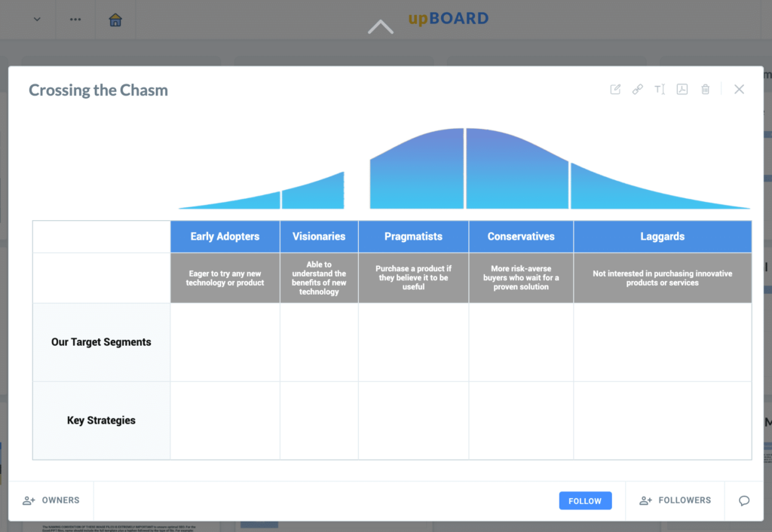Open comments via speech bubble icon
Viewport: 772px width, 532px height.
(x=744, y=500)
